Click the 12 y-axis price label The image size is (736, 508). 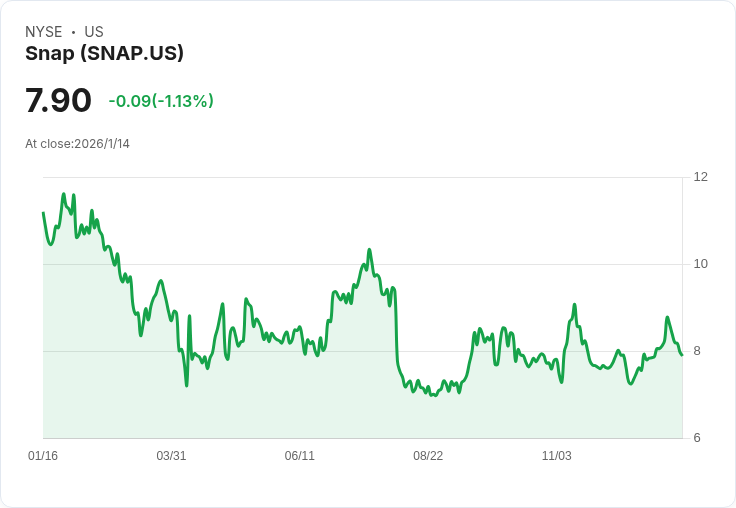coord(700,177)
